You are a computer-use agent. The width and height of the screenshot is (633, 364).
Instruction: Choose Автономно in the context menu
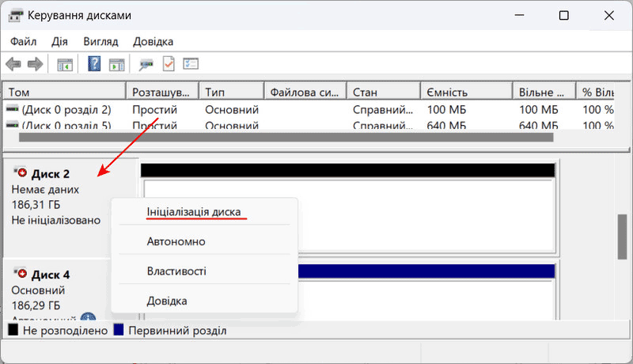click(x=176, y=241)
